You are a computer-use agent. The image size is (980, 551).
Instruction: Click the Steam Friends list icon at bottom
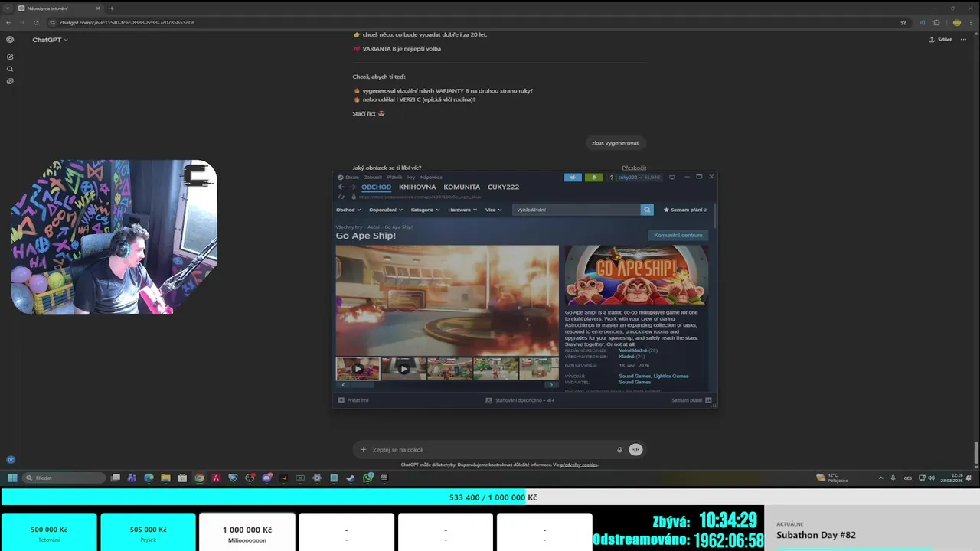[708, 399]
